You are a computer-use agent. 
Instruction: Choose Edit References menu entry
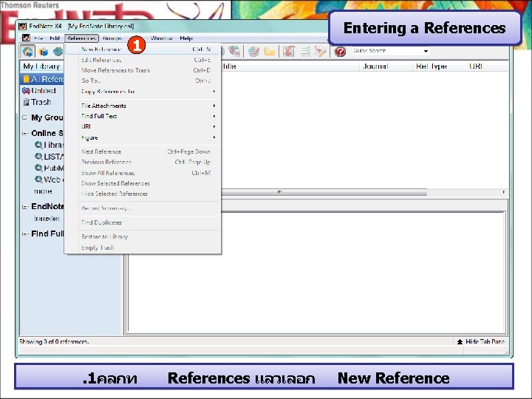pos(143,60)
